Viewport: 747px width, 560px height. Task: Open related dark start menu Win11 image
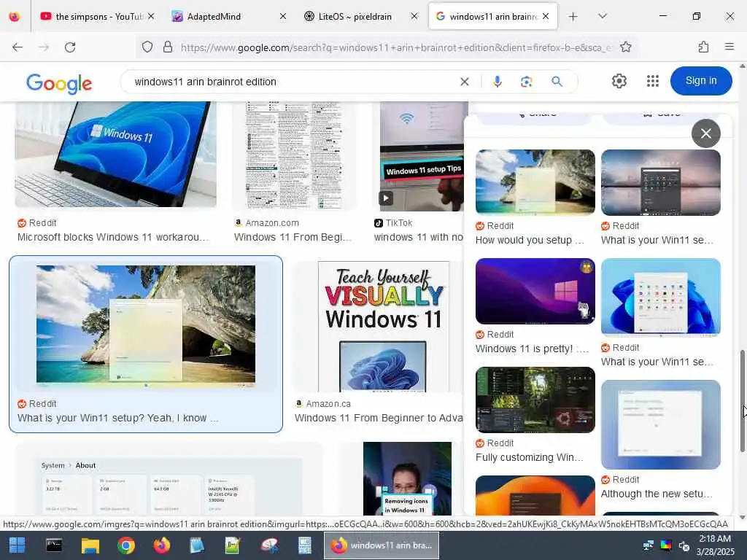point(660,182)
